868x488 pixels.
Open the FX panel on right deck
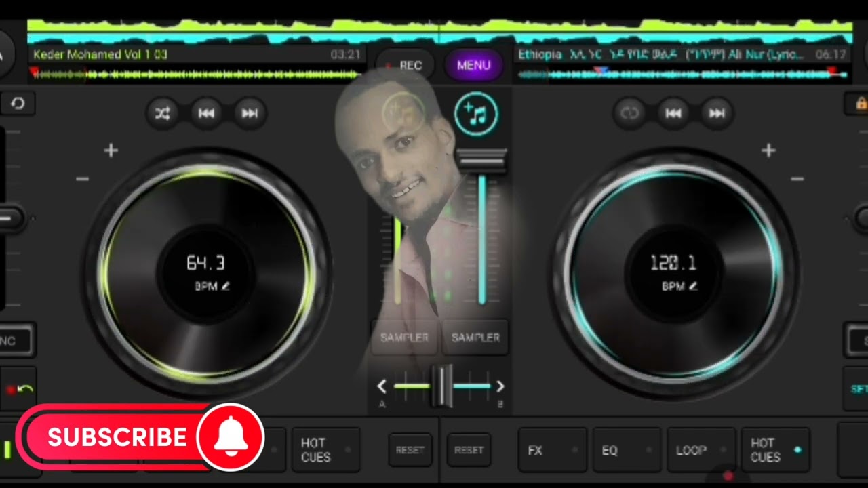pos(552,449)
